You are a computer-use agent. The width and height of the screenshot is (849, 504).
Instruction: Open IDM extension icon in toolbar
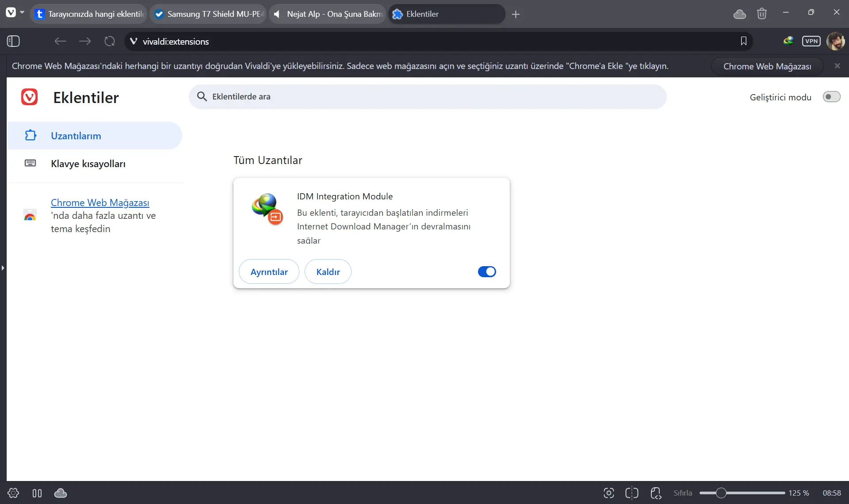(x=788, y=41)
